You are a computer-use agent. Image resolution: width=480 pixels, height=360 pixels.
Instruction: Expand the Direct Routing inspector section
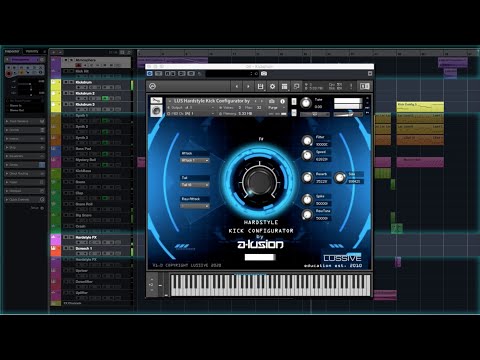click(24, 173)
